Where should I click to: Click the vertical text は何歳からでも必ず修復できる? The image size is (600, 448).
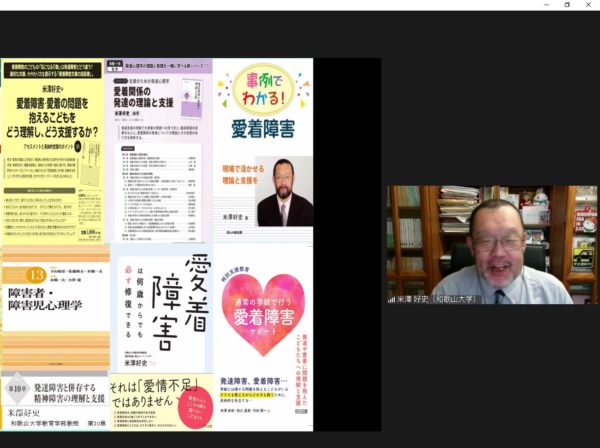tap(134, 302)
